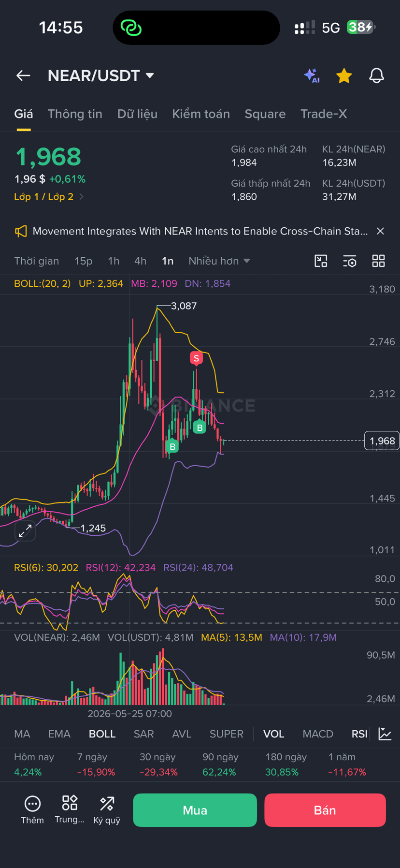
Task: Toggle the VOL sub-indicator
Action: [273, 734]
